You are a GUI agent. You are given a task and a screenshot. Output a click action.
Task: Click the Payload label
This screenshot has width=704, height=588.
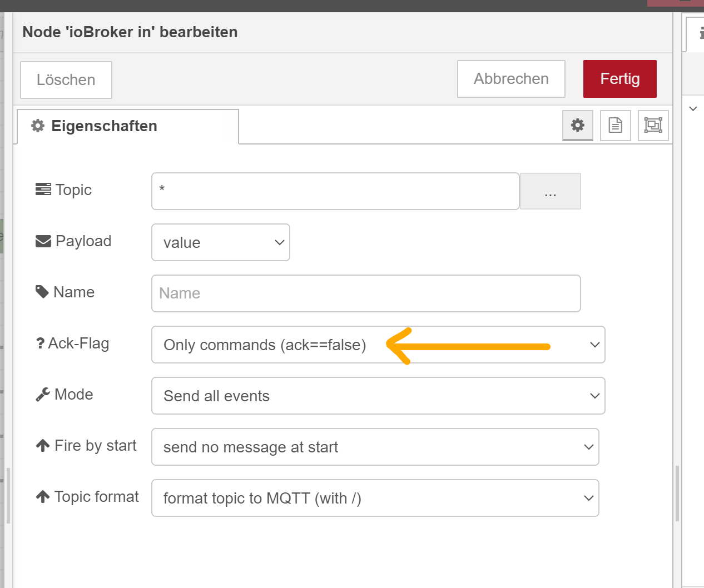tap(73, 241)
